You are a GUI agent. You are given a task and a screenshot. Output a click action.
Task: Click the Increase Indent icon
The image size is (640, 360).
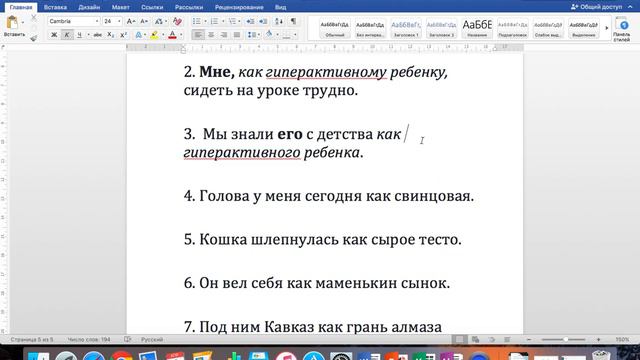tap(263, 21)
